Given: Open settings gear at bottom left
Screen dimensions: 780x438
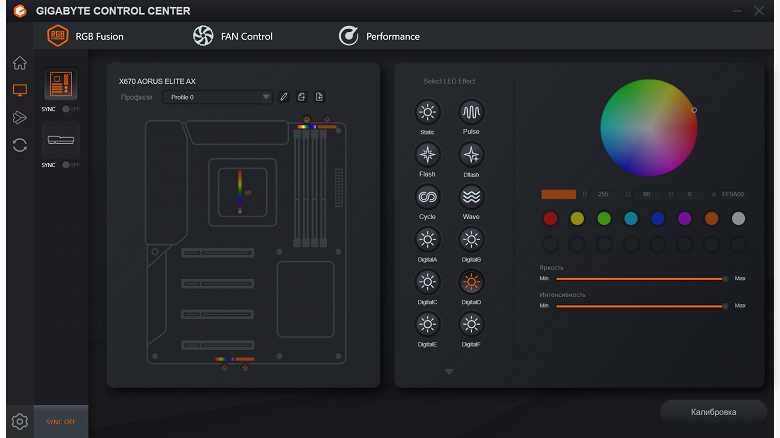Looking at the screenshot, I should click(x=20, y=422).
